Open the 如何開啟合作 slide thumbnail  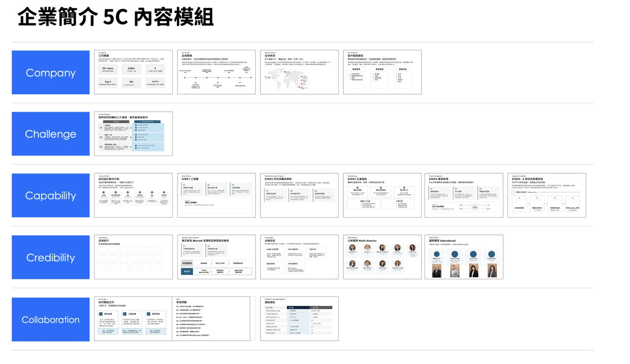133,319
